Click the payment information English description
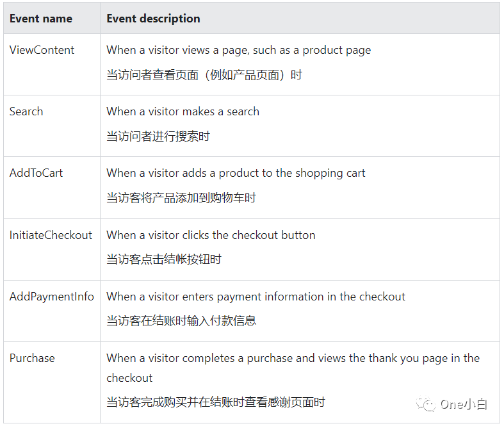The image size is (504, 426). pyautogui.click(x=256, y=297)
